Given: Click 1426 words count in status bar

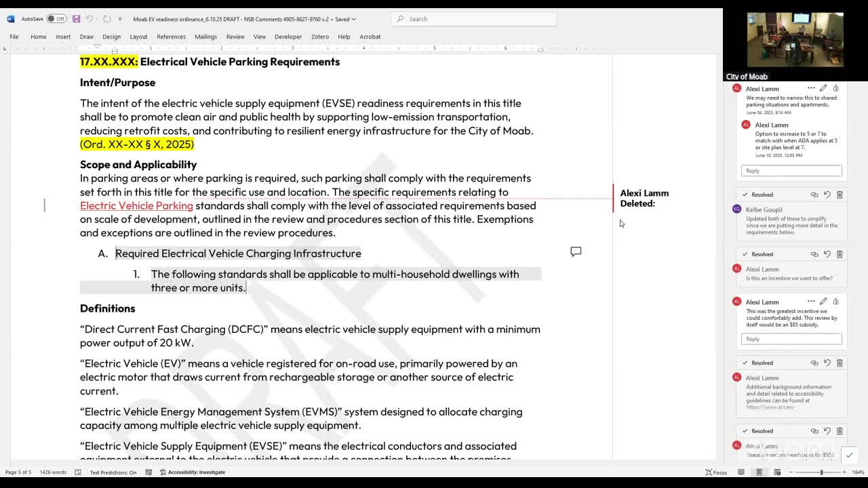Looking at the screenshot, I should (53, 472).
